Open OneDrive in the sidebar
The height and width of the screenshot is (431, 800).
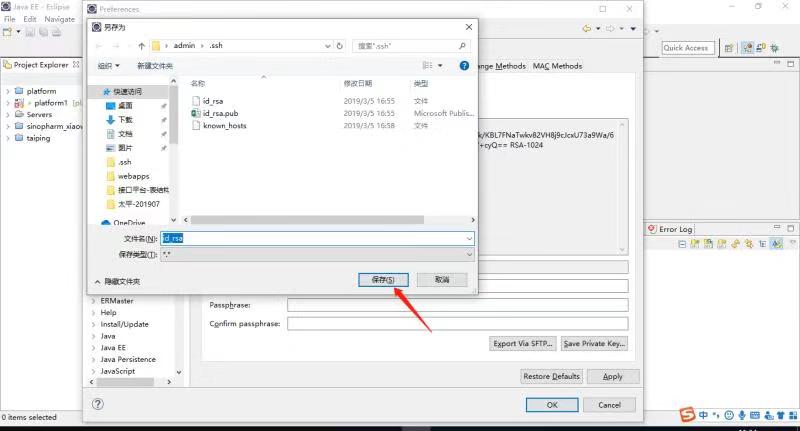(129, 223)
